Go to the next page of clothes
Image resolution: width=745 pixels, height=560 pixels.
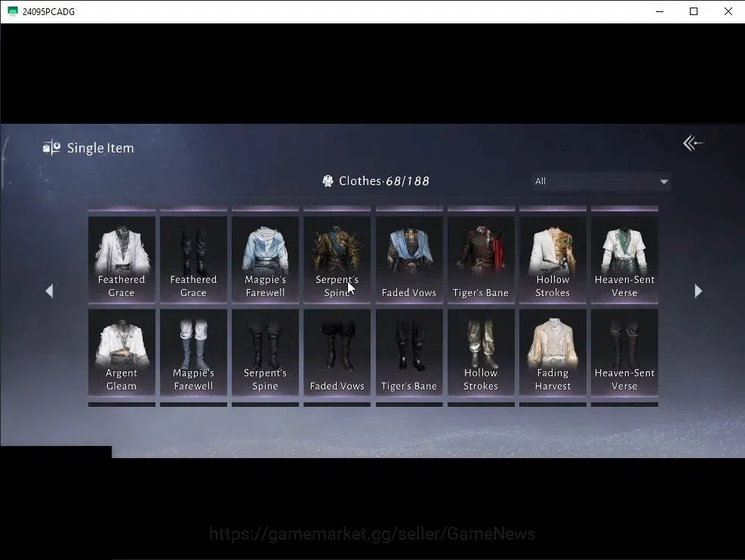(698, 291)
